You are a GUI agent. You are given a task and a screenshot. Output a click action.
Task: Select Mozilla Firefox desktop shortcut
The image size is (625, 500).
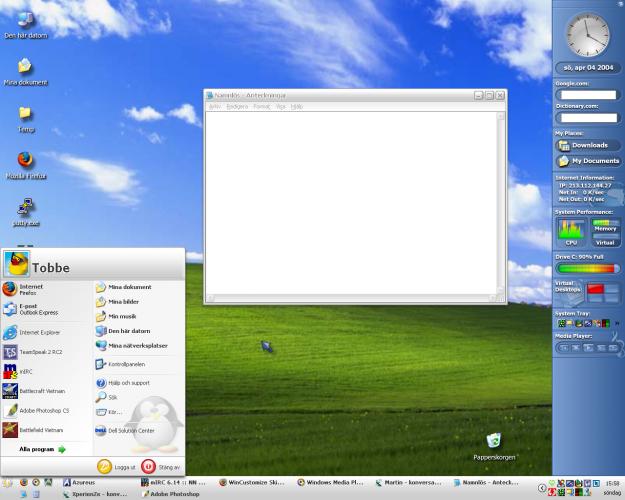(24, 162)
